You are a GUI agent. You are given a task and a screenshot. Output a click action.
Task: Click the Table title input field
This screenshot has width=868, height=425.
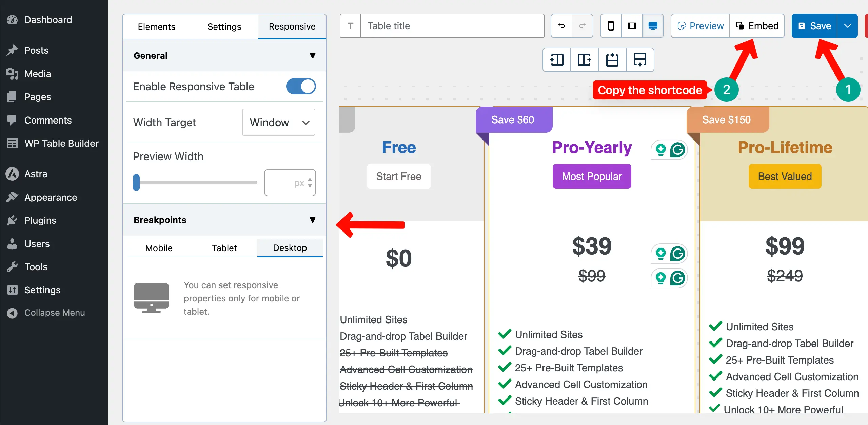click(x=452, y=26)
